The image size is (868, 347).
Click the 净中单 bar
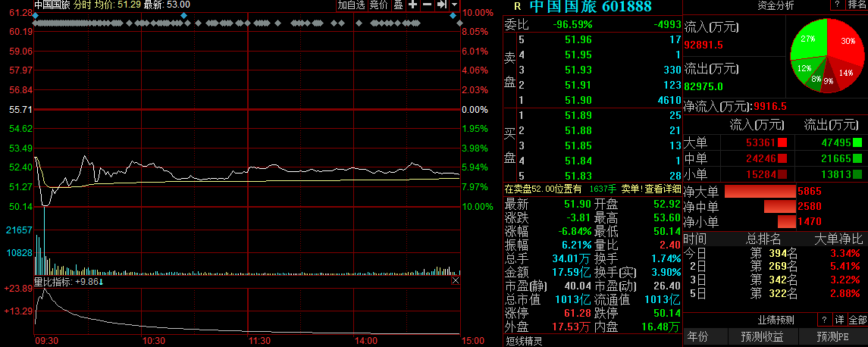(x=780, y=206)
